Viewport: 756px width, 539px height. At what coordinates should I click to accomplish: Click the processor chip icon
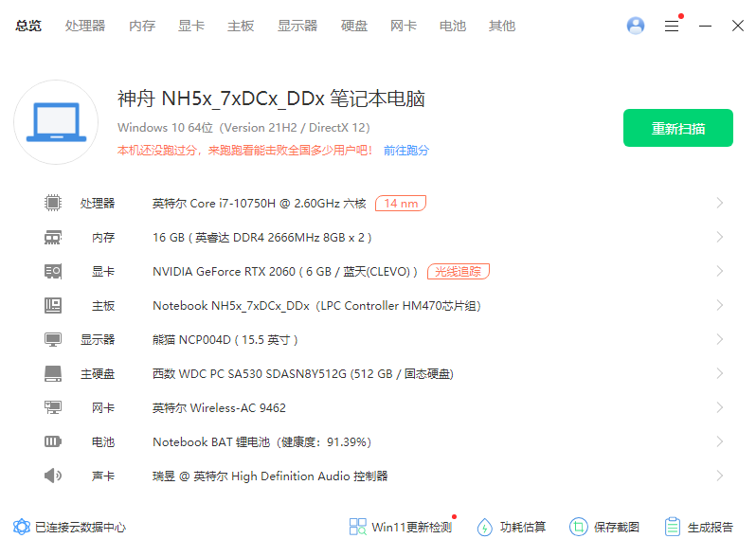[x=53, y=203]
